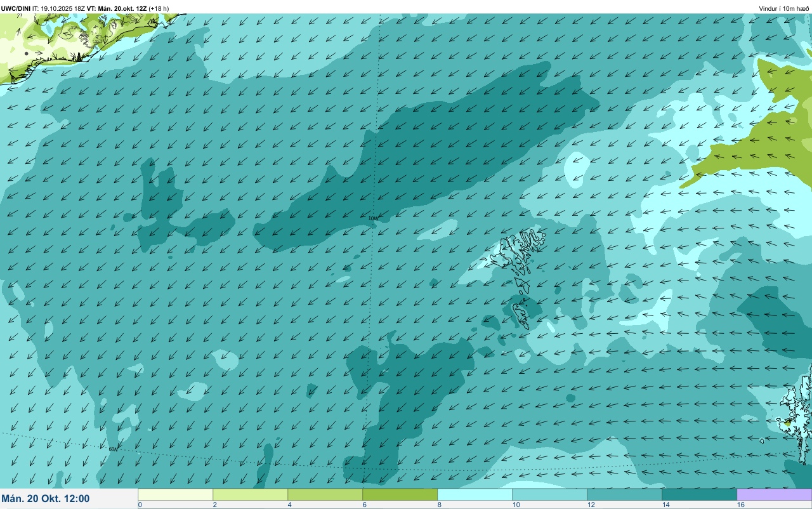812x509 pixels.
Task: Click legend value '16'
Action: click(x=741, y=505)
